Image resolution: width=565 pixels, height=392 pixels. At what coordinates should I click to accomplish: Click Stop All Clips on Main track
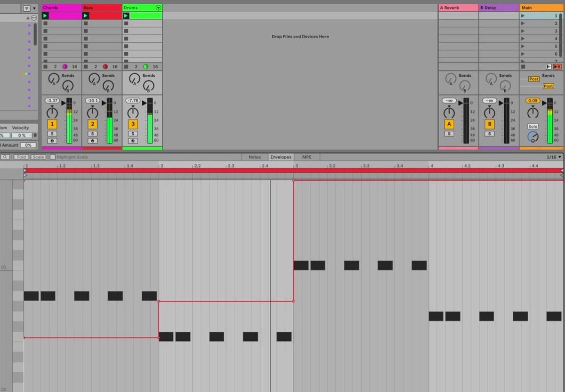523,67
